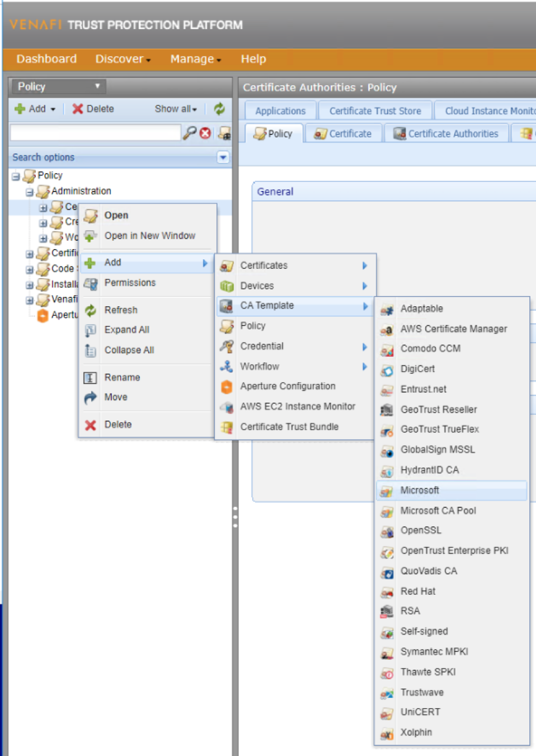Collapse the Policy root tree node

[16, 176]
